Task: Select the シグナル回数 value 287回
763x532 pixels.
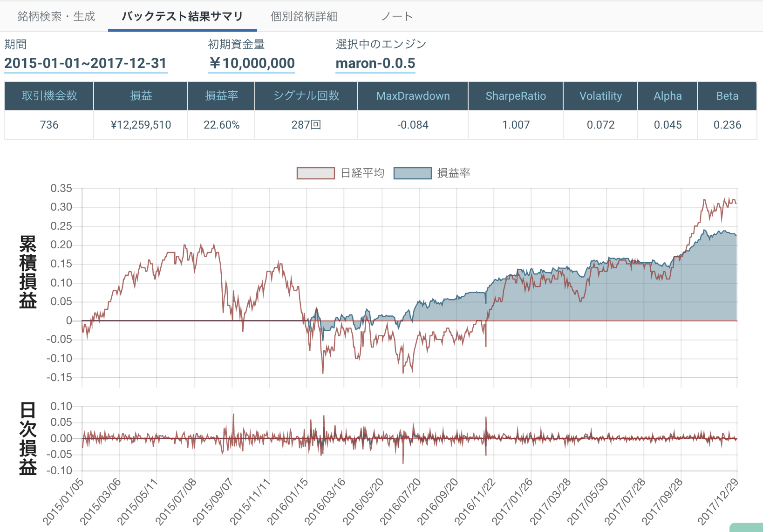Action: (x=305, y=125)
